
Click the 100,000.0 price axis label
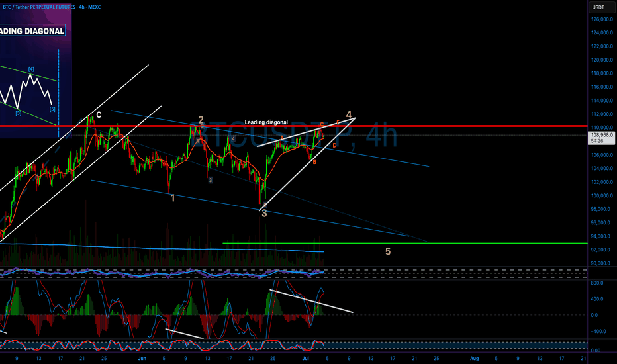pyautogui.click(x=602, y=196)
